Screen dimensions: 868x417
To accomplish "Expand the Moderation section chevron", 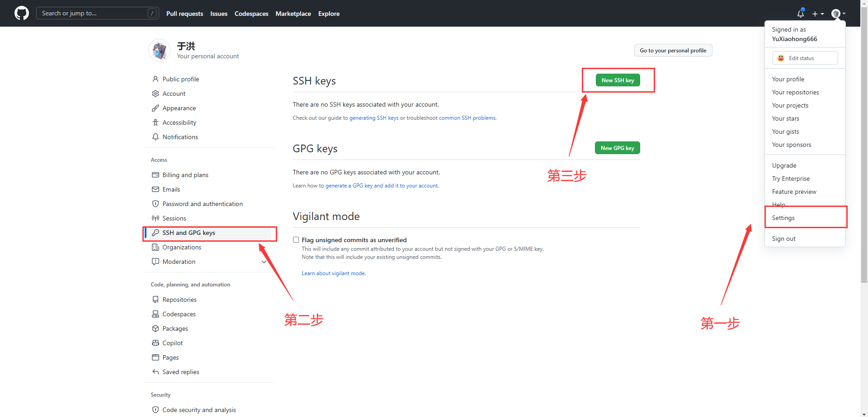I will [x=264, y=262].
